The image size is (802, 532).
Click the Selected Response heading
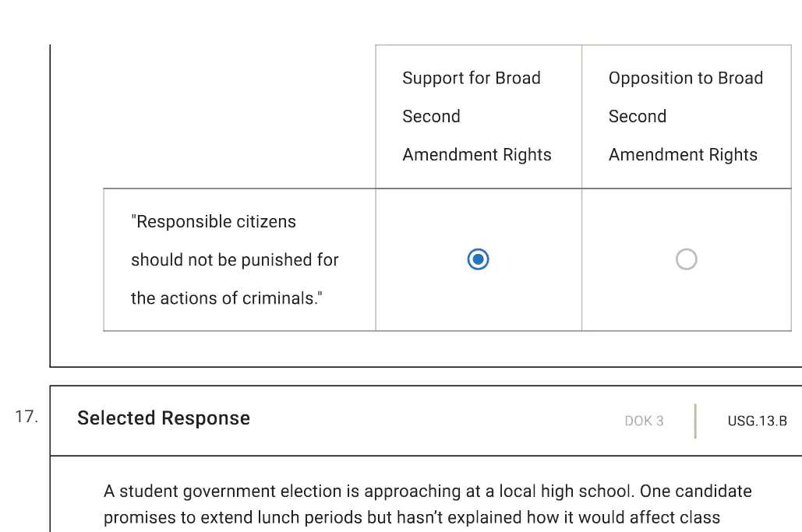click(164, 418)
